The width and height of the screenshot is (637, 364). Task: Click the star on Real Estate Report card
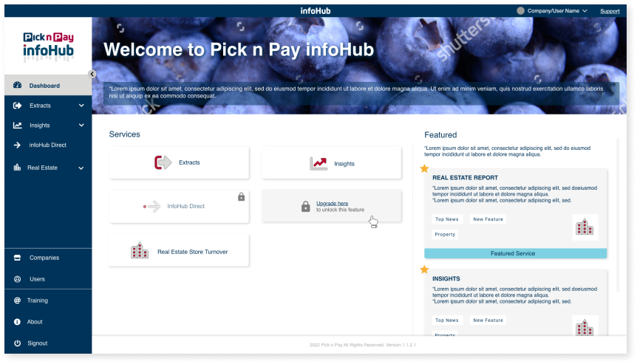coord(424,168)
